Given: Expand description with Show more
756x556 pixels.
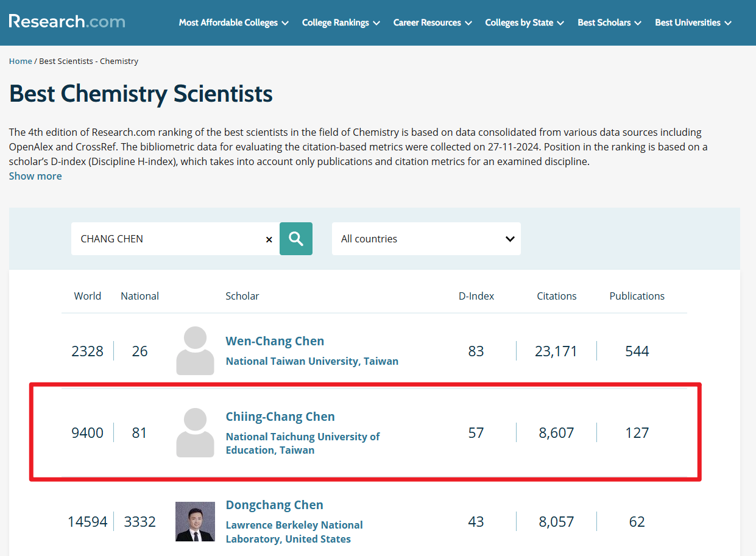Looking at the screenshot, I should (x=35, y=176).
